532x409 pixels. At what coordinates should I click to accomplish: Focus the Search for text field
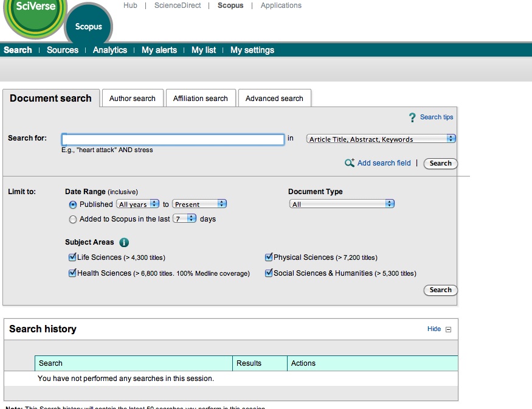point(173,139)
